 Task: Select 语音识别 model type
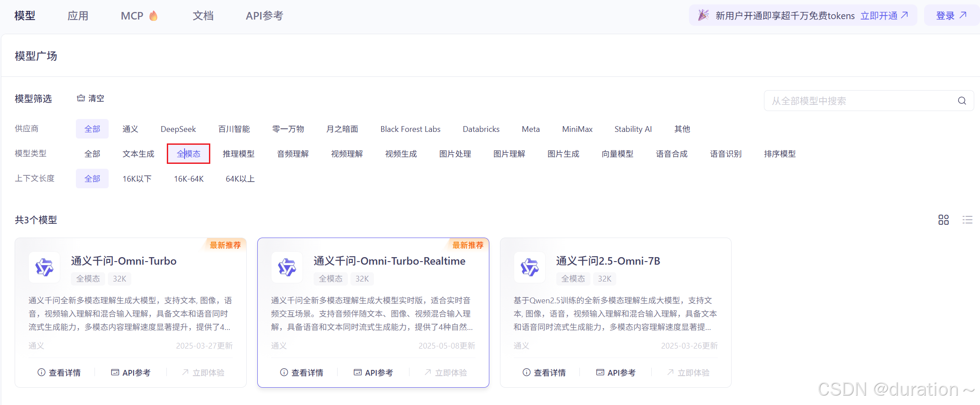point(726,154)
